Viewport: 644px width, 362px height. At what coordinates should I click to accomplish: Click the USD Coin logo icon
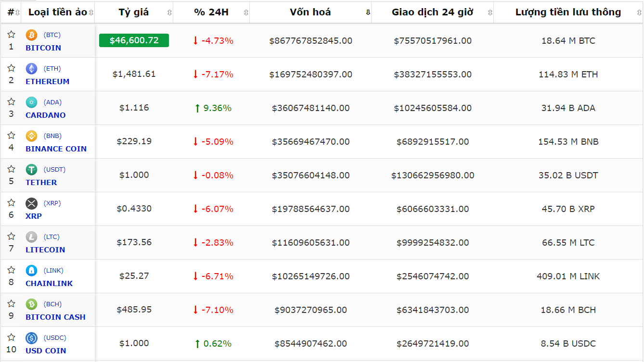point(31,338)
